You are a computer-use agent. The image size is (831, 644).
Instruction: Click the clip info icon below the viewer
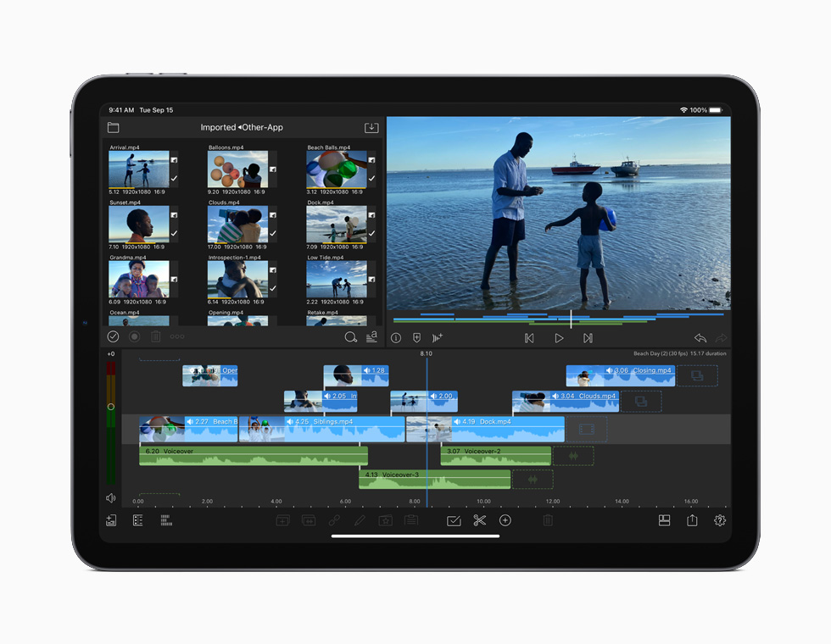pos(395,337)
